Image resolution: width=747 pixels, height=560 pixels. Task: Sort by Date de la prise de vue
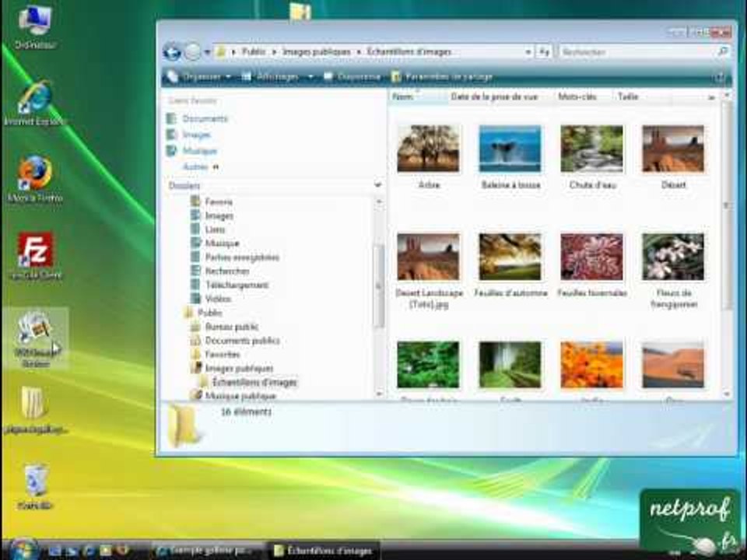495,96
